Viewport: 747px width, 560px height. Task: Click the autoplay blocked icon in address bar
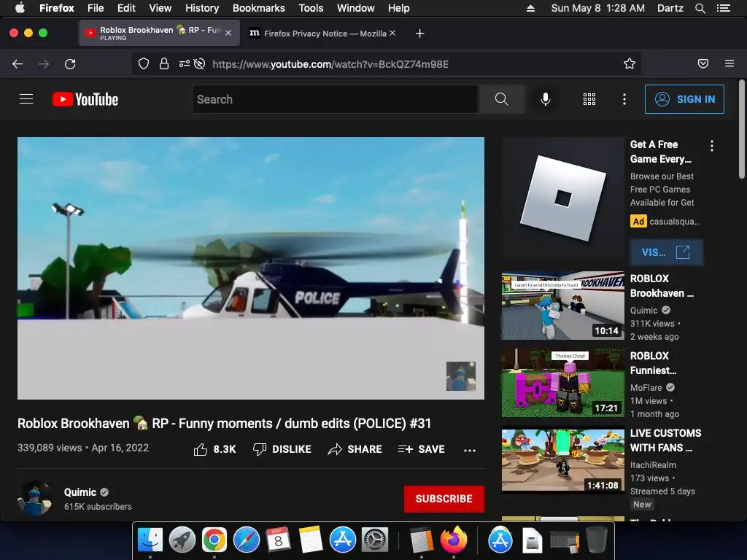(x=200, y=64)
